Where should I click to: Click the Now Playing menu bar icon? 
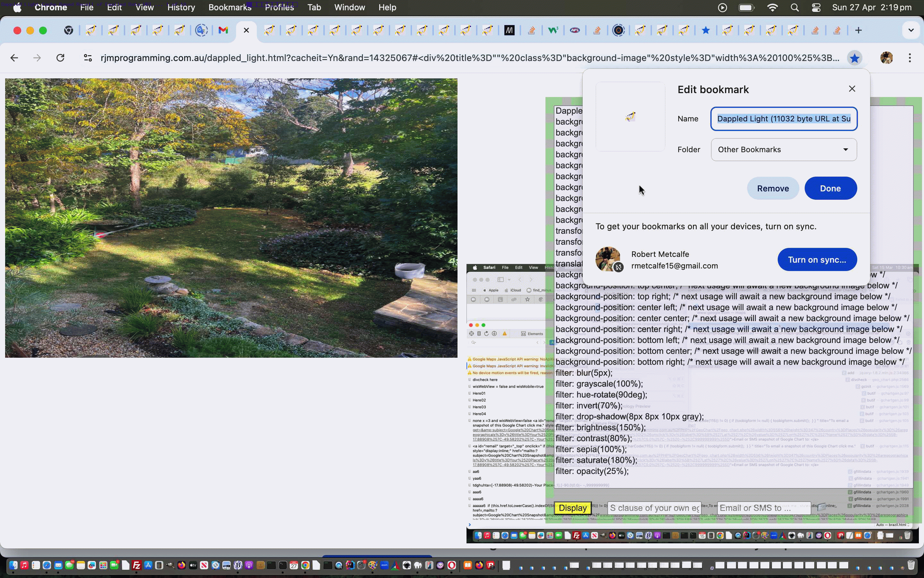(723, 8)
